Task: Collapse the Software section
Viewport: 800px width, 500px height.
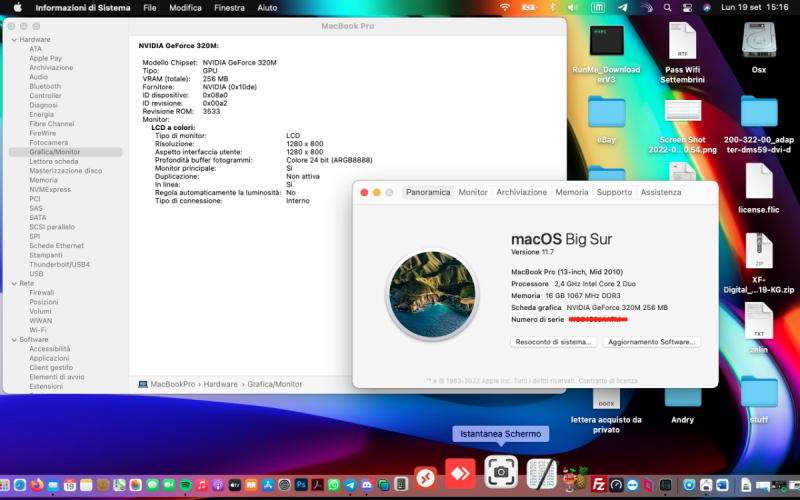Action: (x=14, y=339)
